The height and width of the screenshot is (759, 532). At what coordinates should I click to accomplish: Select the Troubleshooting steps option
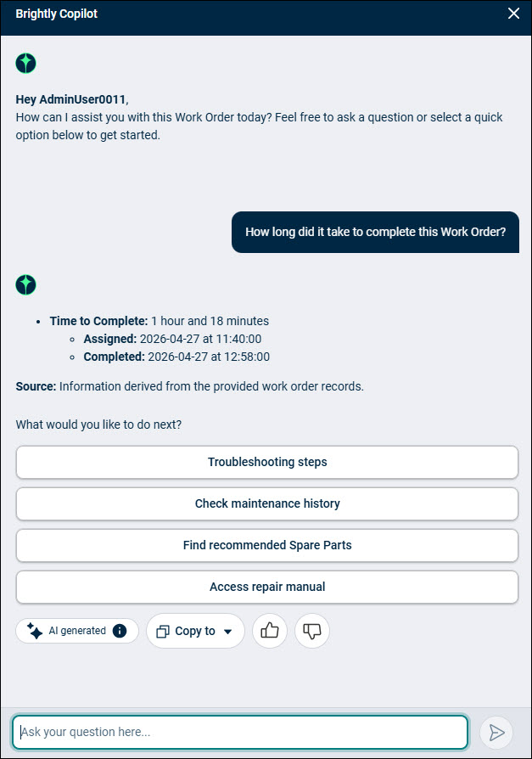pyautogui.click(x=267, y=462)
